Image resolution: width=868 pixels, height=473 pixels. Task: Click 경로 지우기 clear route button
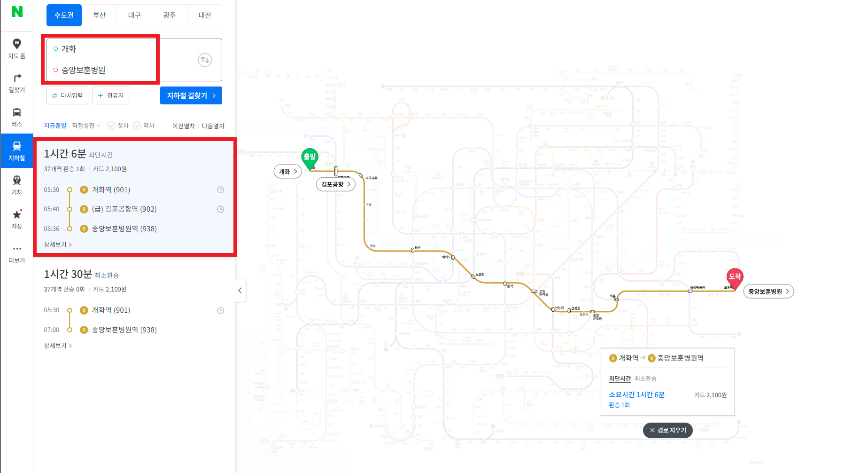[x=667, y=430]
